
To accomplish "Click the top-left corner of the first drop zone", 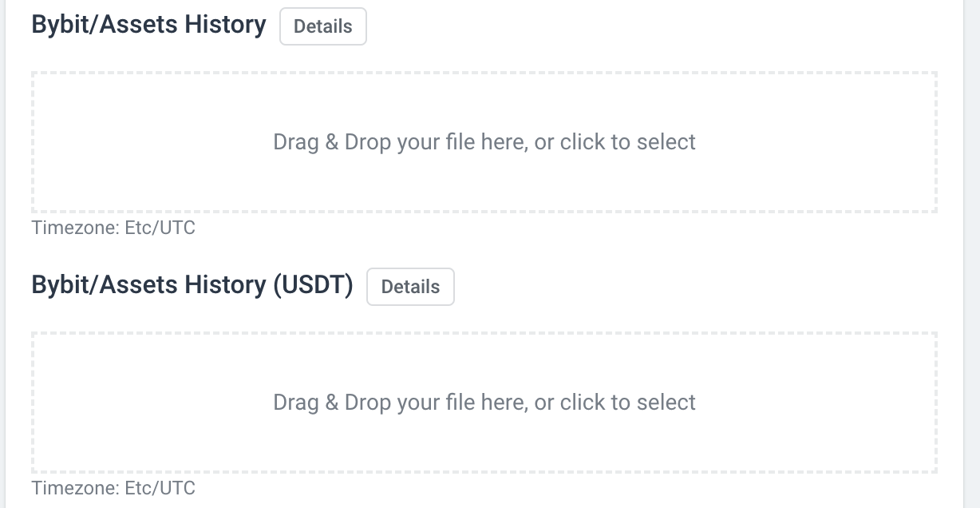I will tap(48, 84).
